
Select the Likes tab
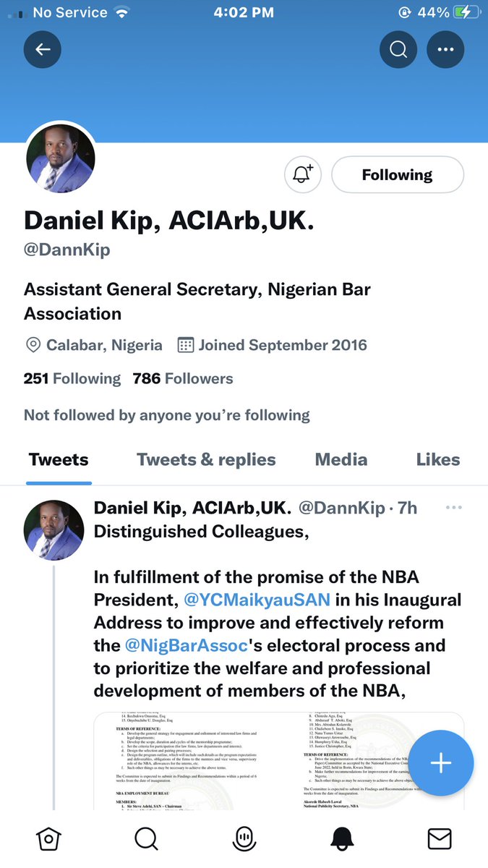[x=438, y=460]
